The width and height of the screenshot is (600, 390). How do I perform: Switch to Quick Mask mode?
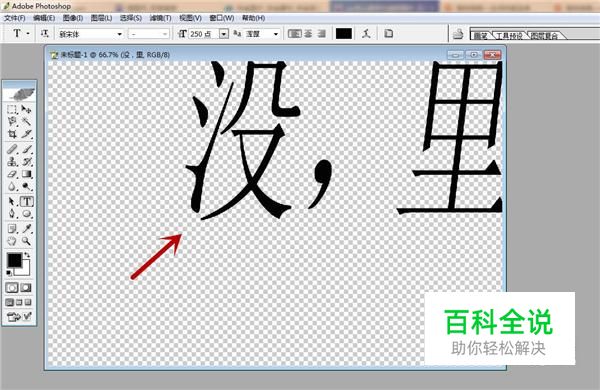click(x=26, y=288)
